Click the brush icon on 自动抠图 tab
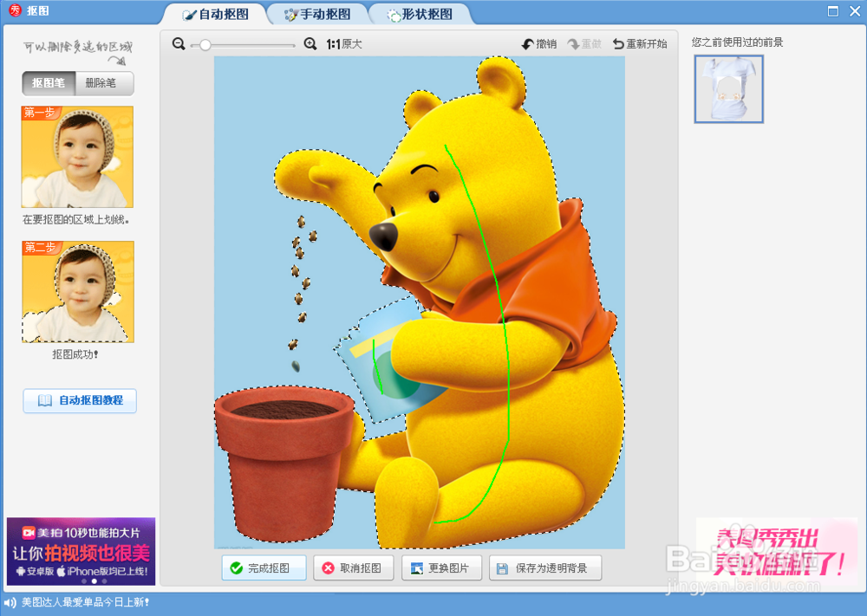 pos(189,15)
